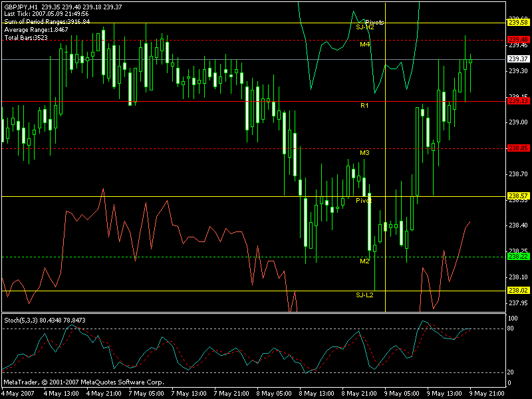The width and height of the screenshot is (532, 399).
Task: Click the yellow 238.02 price label
Action: [x=518, y=291]
